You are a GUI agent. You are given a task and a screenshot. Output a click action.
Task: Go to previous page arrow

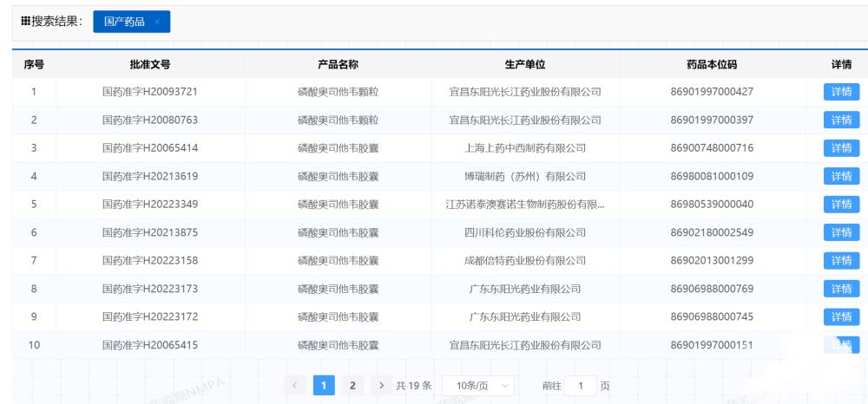tap(295, 385)
